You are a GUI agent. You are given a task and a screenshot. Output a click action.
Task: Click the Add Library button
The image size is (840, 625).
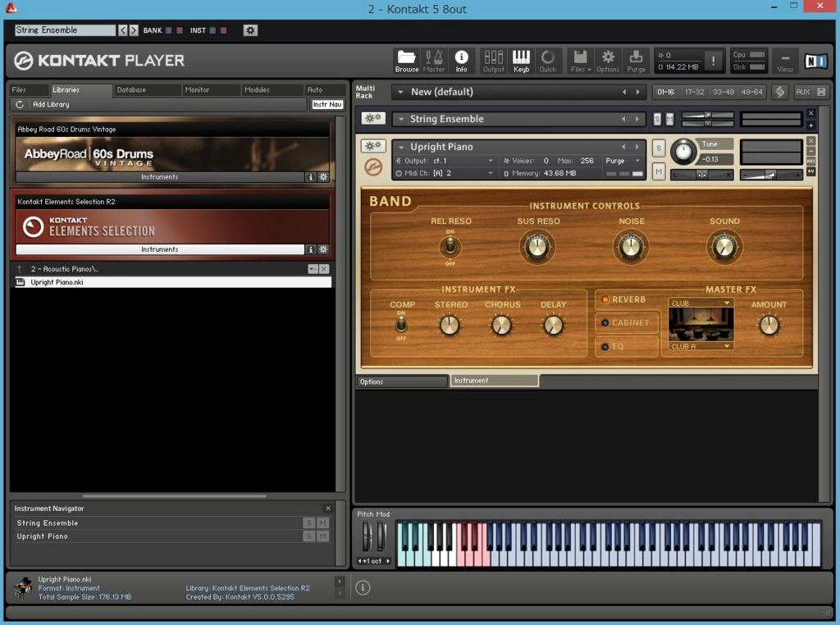pyautogui.click(x=51, y=104)
